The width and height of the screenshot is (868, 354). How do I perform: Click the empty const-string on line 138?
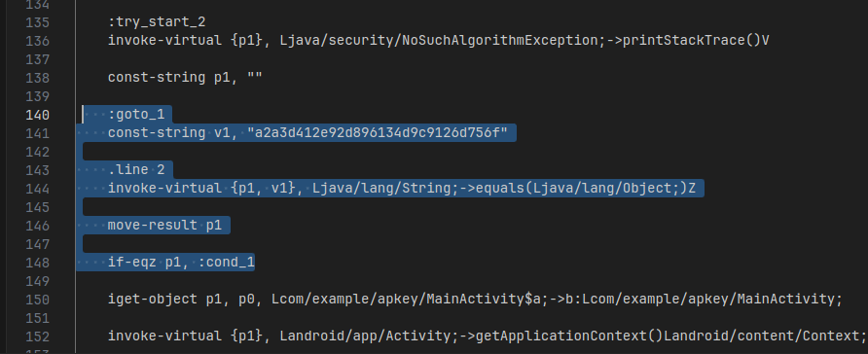tap(185, 78)
